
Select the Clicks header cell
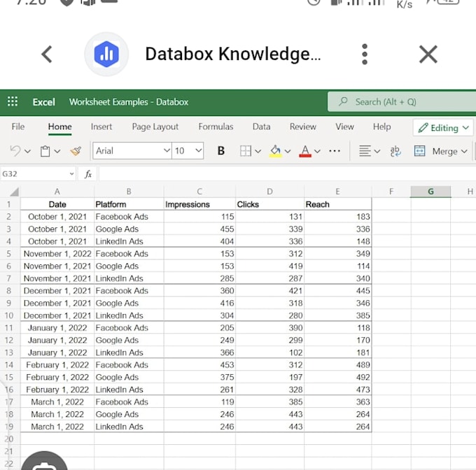[x=270, y=204]
